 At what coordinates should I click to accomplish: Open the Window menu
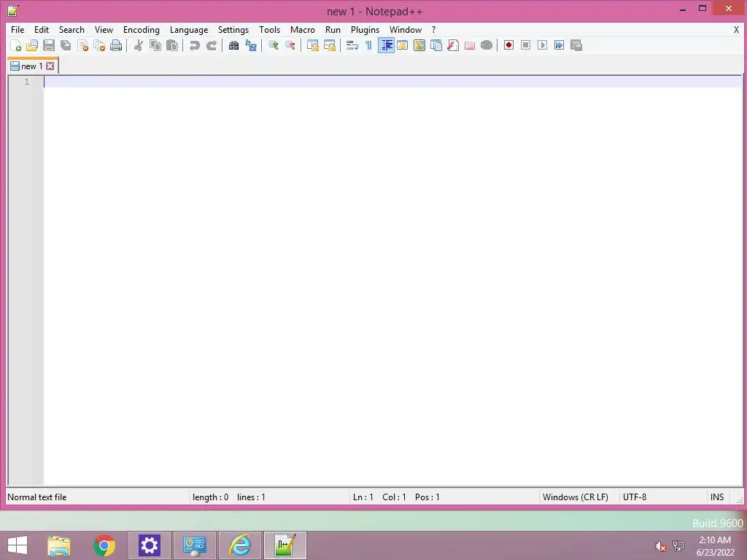click(x=406, y=29)
